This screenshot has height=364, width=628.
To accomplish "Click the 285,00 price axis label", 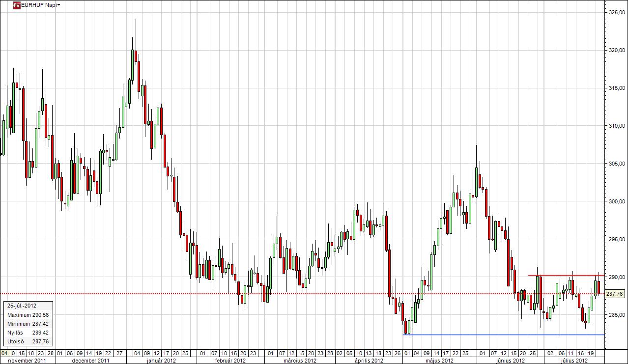I will (x=616, y=315).
